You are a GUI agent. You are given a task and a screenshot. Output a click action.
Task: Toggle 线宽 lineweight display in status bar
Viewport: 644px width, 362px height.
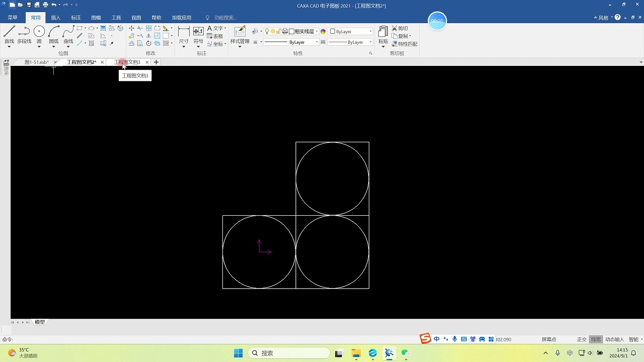tap(596, 339)
